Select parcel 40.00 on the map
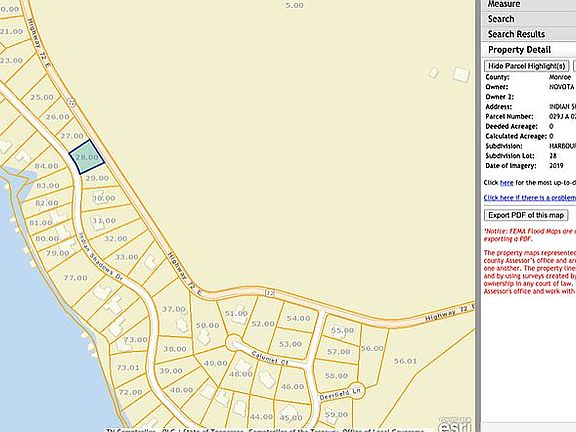This screenshot has height=432, width=576. tap(181, 390)
